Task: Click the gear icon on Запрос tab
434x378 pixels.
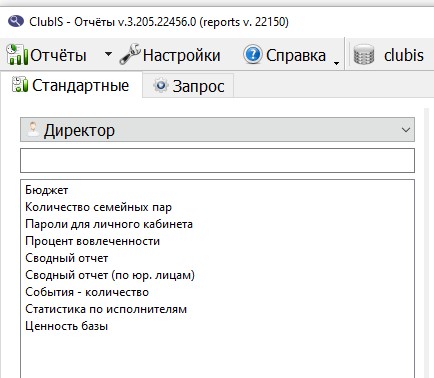Action: (x=161, y=86)
